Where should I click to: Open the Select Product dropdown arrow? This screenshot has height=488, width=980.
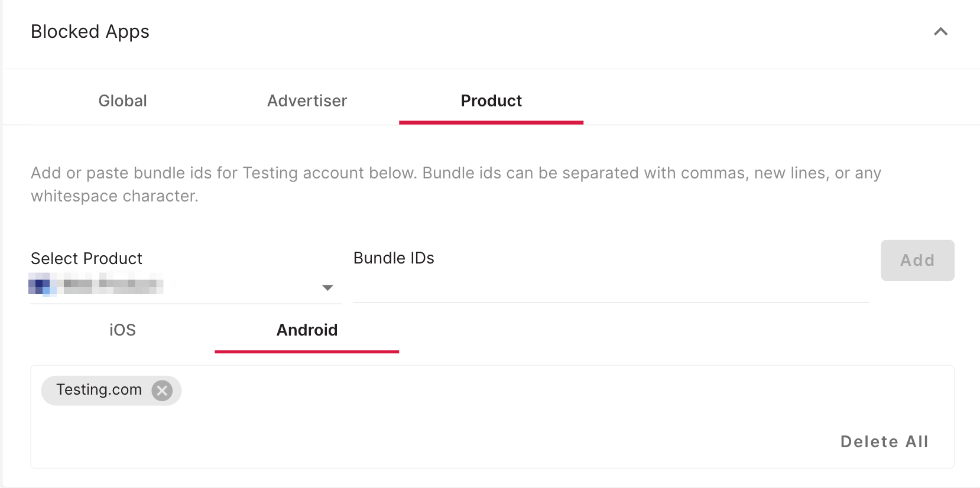coord(327,288)
